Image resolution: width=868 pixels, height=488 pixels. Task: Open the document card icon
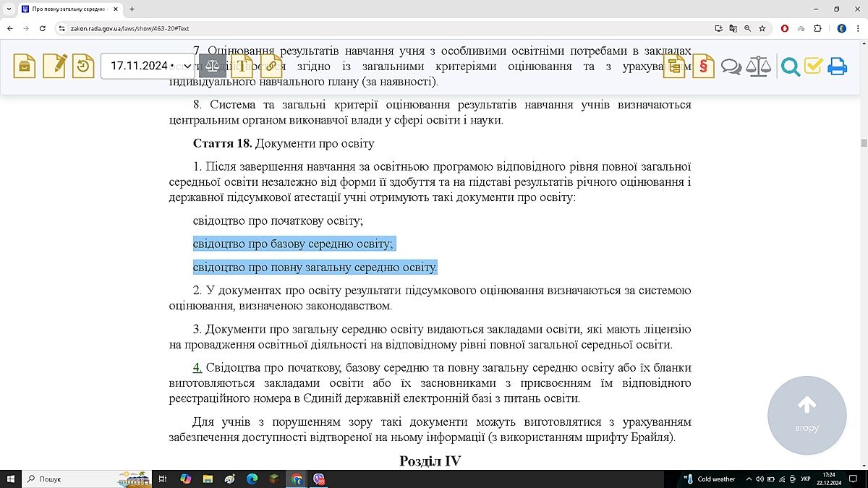point(25,66)
